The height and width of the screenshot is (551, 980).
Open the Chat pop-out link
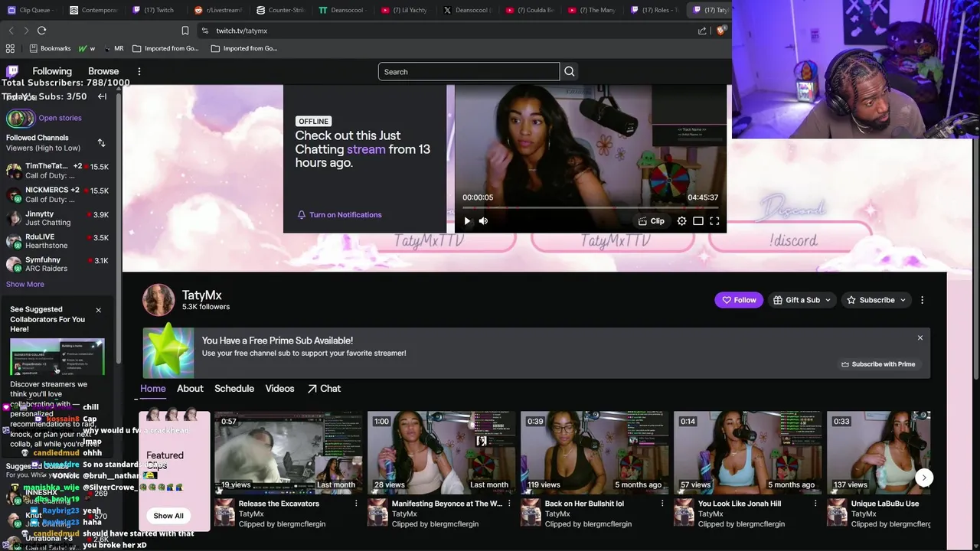pyautogui.click(x=324, y=389)
